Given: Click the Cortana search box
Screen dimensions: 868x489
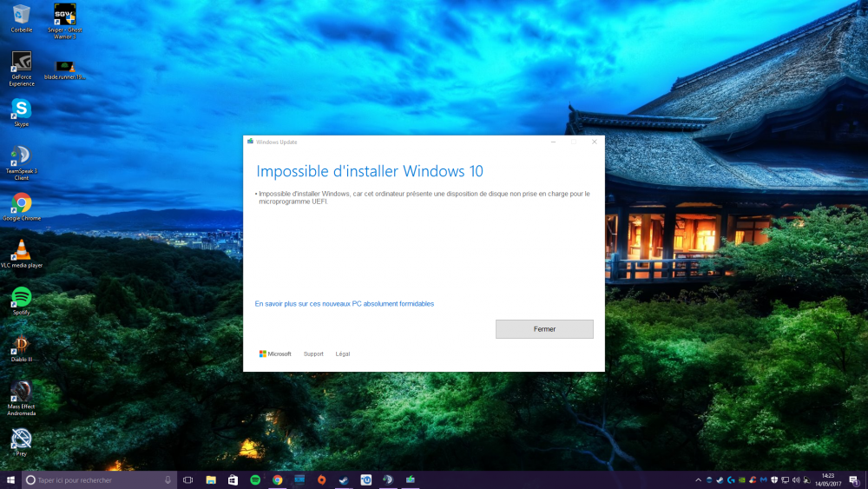Looking at the screenshot, I should point(100,480).
